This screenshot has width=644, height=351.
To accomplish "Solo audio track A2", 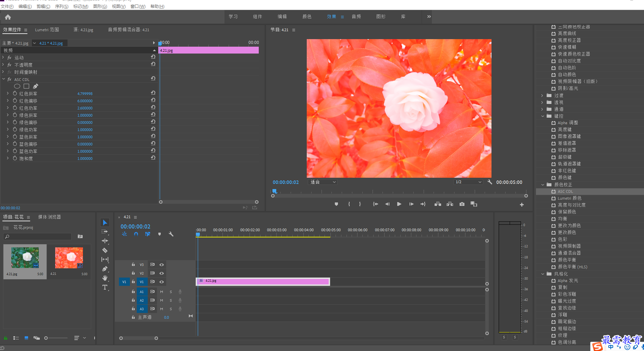I will pyautogui.click(x=171, y=300).
